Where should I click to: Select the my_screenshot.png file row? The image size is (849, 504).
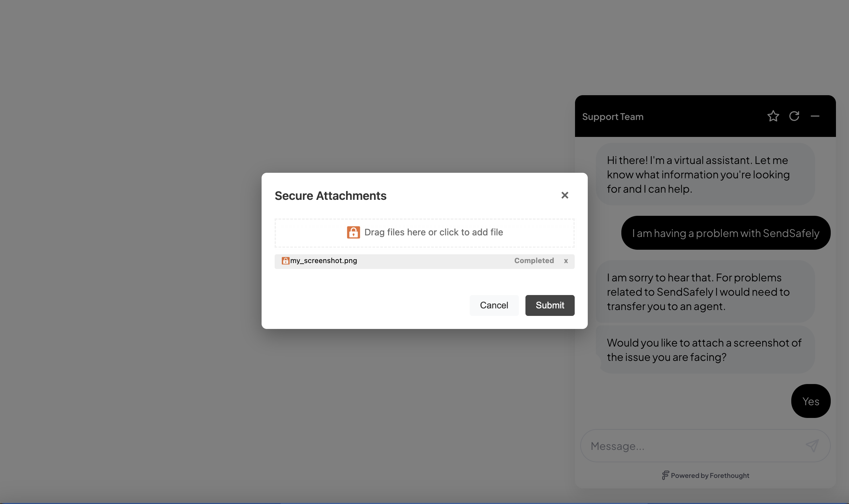[424, 261]
